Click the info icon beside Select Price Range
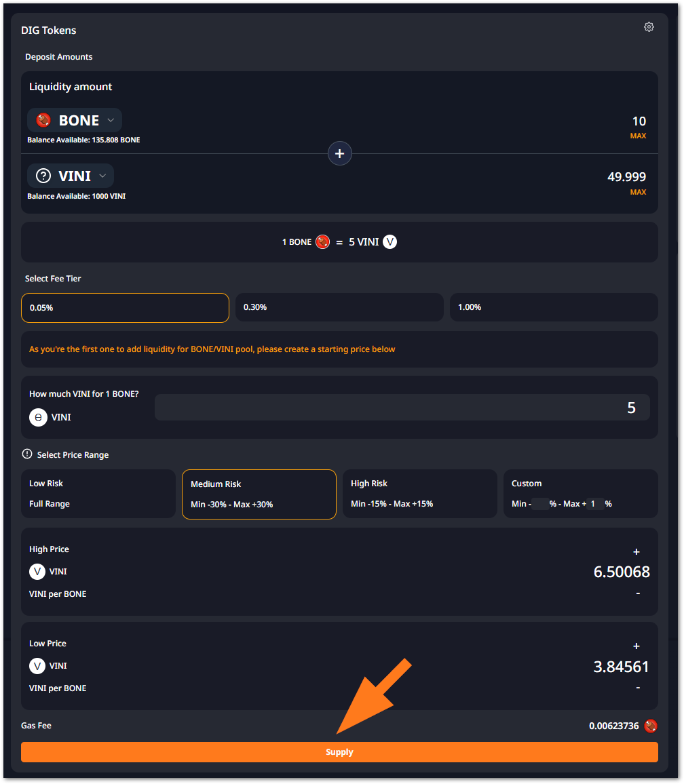684x784 pixels. click(x=27, y=454)
